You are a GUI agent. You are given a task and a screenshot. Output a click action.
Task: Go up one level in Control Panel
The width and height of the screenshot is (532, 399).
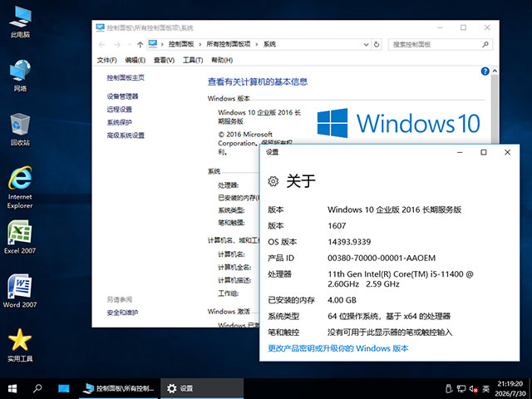point(140,44)
